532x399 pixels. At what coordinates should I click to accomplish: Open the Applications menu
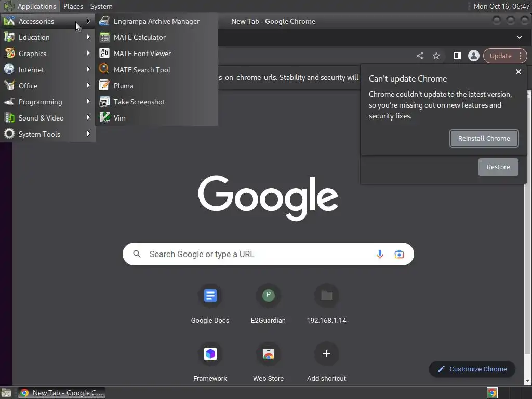pos(30,6)
